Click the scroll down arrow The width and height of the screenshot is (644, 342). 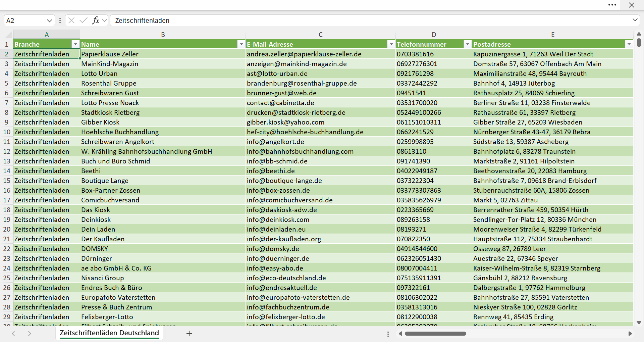[639, 323]
